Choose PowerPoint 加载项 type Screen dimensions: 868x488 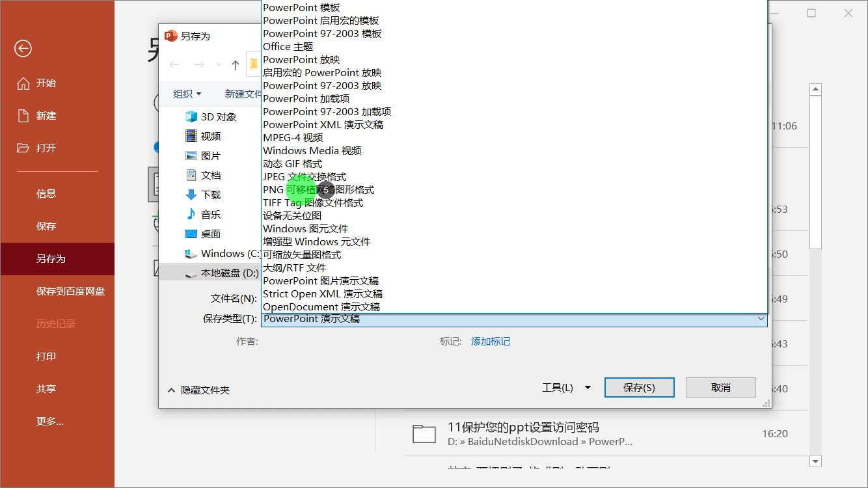tap(514, 99)
